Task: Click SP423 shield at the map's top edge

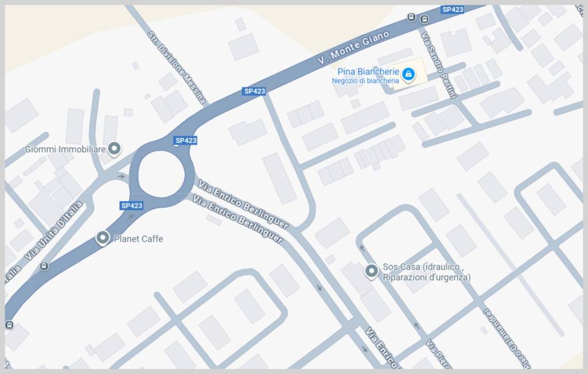Action: (452, 9)
